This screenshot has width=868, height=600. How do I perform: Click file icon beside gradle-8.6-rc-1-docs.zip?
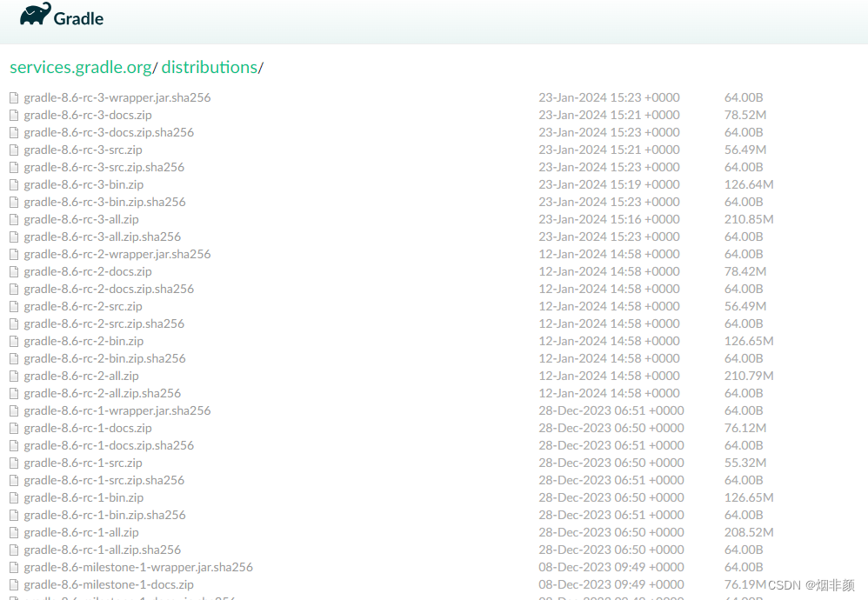coord(15,429)
